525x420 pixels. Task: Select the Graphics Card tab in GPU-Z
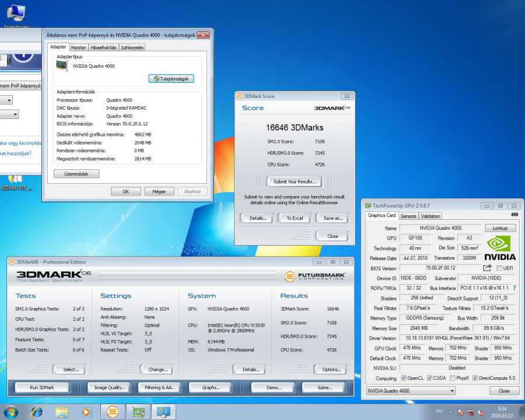click(x=381, y=215)
